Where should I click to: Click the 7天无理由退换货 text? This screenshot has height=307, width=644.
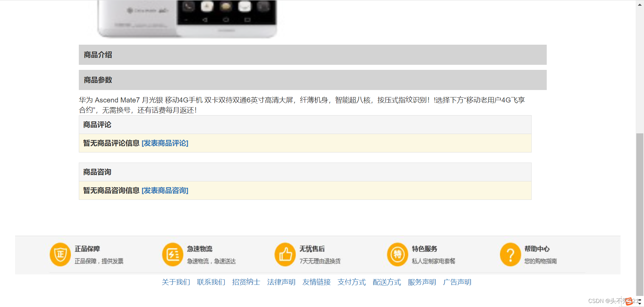[x=320, y=261]
